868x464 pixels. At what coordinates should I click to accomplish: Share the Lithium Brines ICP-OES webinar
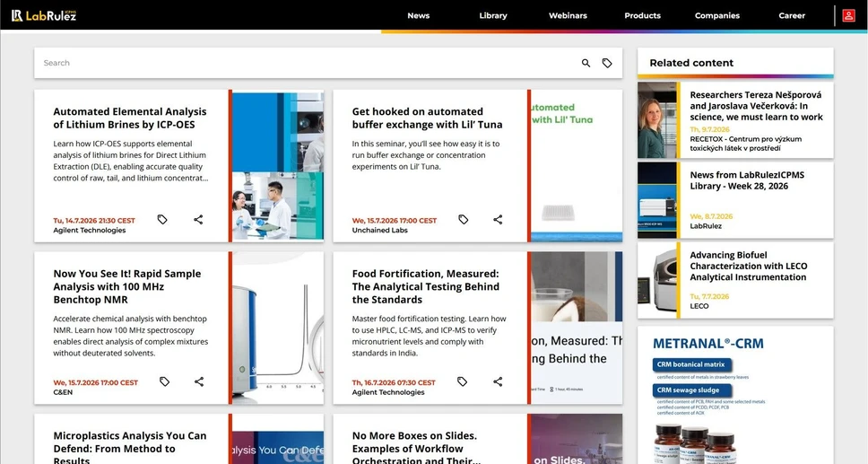pos(198,220)
